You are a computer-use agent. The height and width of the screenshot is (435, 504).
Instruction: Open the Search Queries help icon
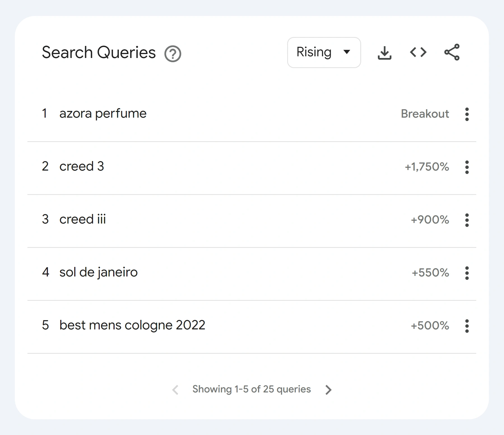tap(173, 53)
